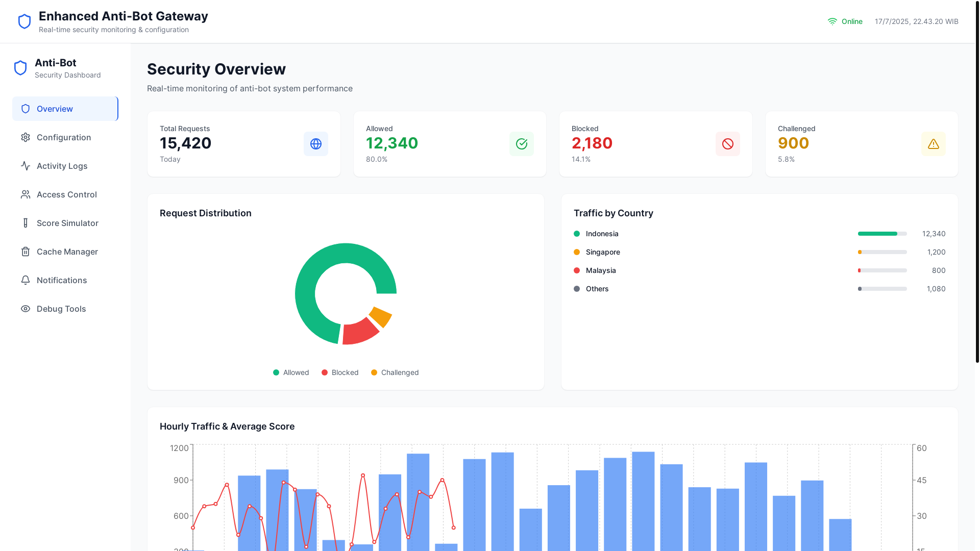Click the Blocked legend entry under donut chart
Viewport: 980px width, 551px height.
340,372
